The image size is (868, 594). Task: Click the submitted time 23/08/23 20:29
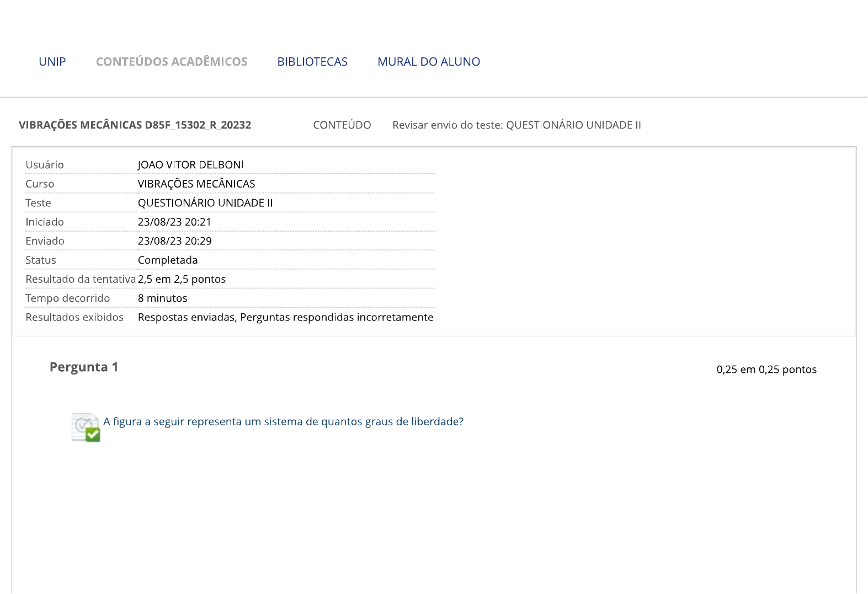[174, 241]
